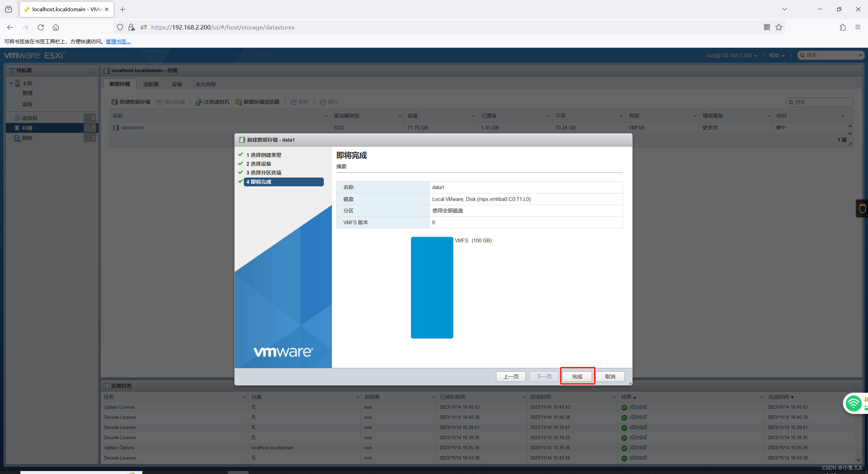Open the browser extensions icon

(x=843, y=27)
